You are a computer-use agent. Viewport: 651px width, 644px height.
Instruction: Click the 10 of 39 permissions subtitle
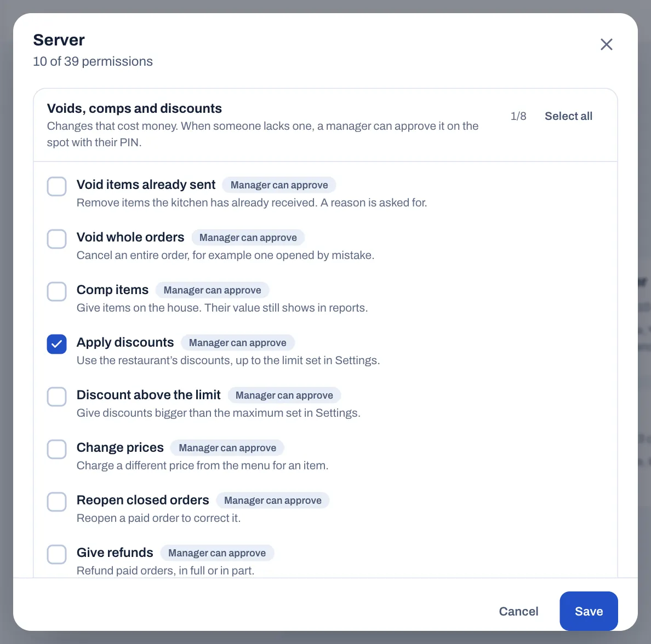point(93,61)
